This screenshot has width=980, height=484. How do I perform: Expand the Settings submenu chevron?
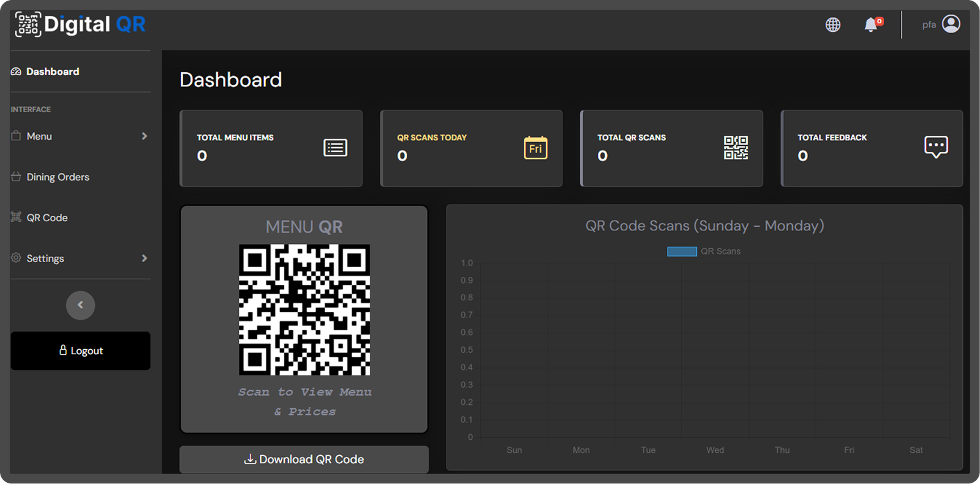click(145, 259)
